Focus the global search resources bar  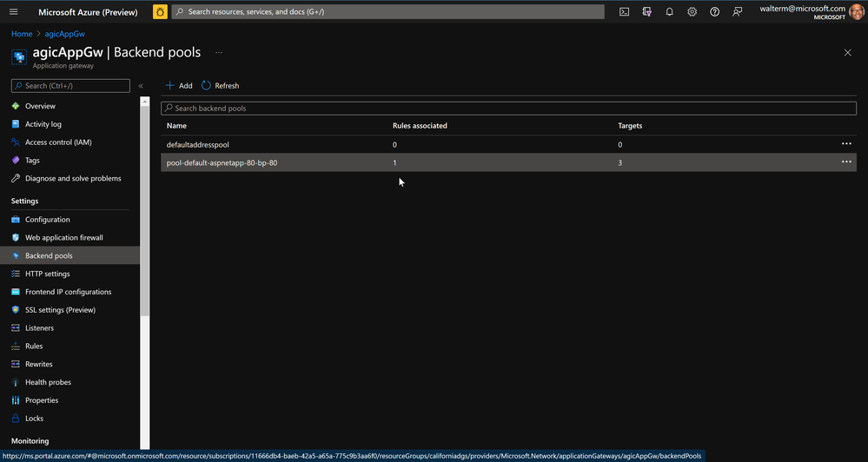pos(388,11)
